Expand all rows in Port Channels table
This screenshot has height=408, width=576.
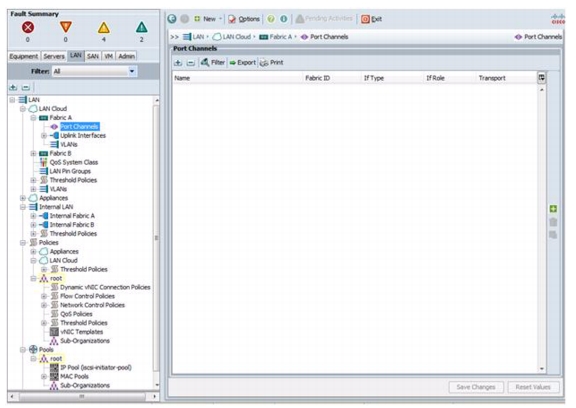[178, 63]
